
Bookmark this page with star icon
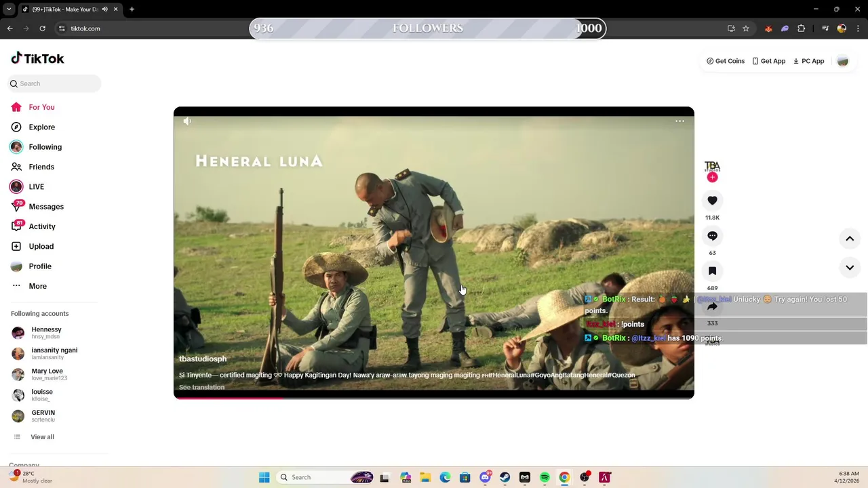(746, 28)
